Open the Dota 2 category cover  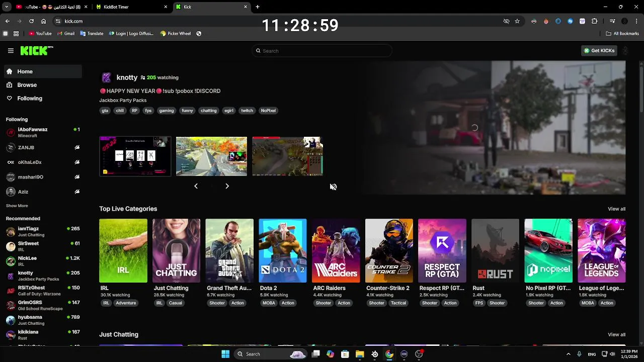282,250
